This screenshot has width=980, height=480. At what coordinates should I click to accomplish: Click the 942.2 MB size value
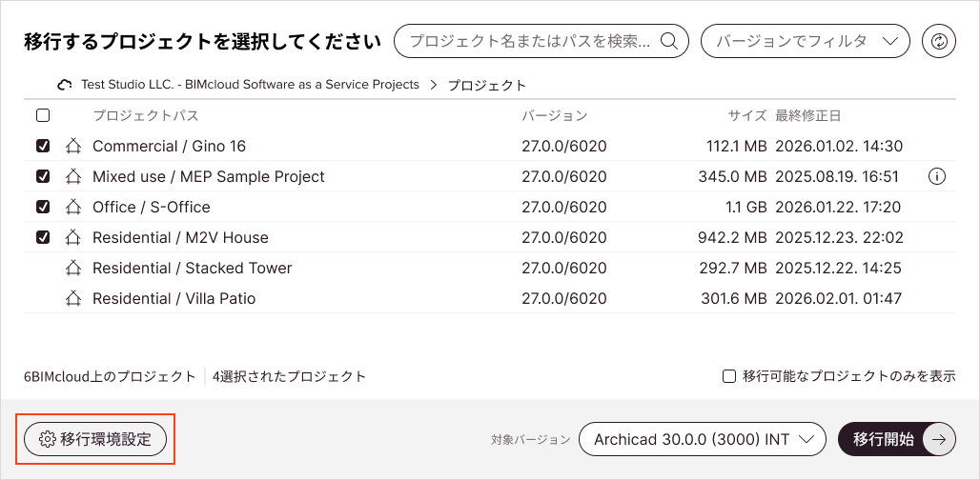(732, 237)
